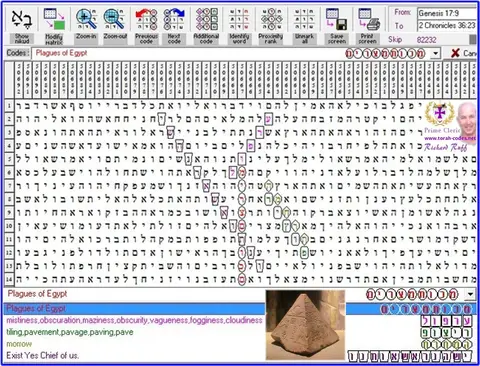Click row number 1 header
The image size is (480, 366).
pos(9,106)
